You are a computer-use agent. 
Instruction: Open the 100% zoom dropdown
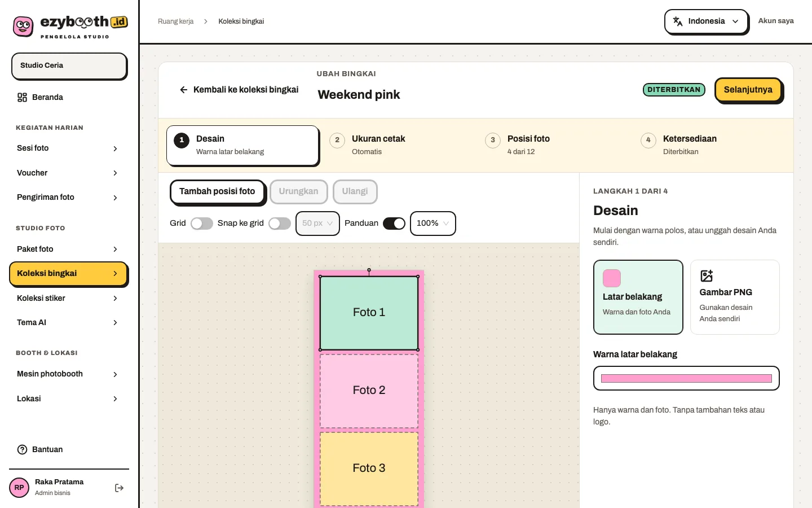433,224
